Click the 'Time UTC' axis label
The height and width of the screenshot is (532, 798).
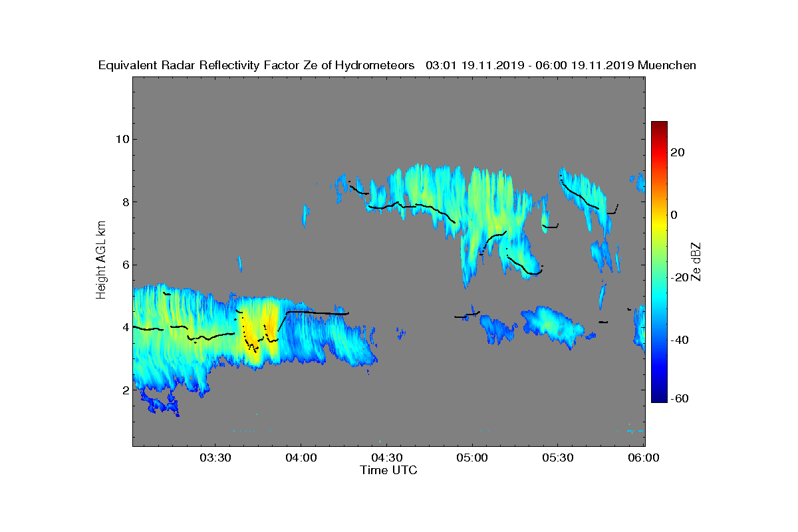pyautogui.click(x=389, y=470)
